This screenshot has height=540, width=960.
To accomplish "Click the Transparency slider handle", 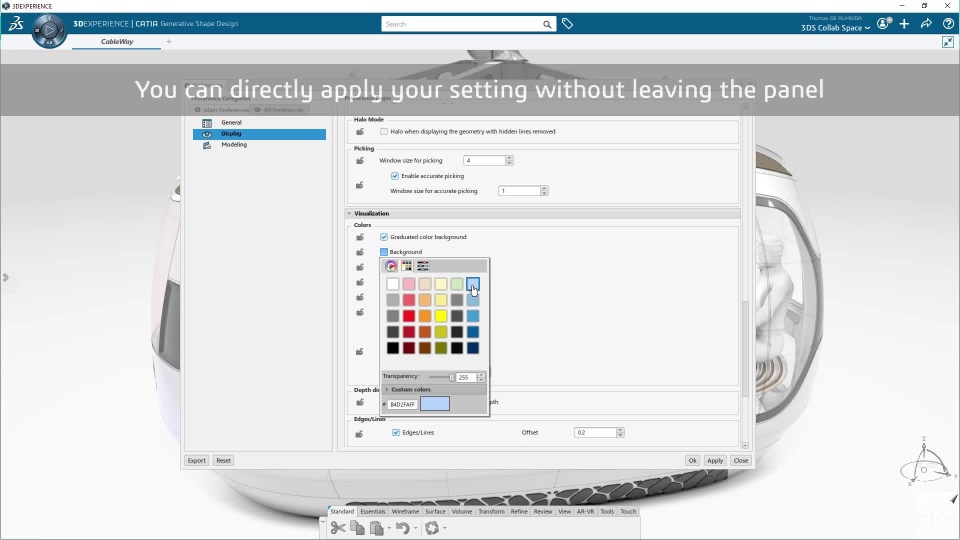I will tap(452, 377).
